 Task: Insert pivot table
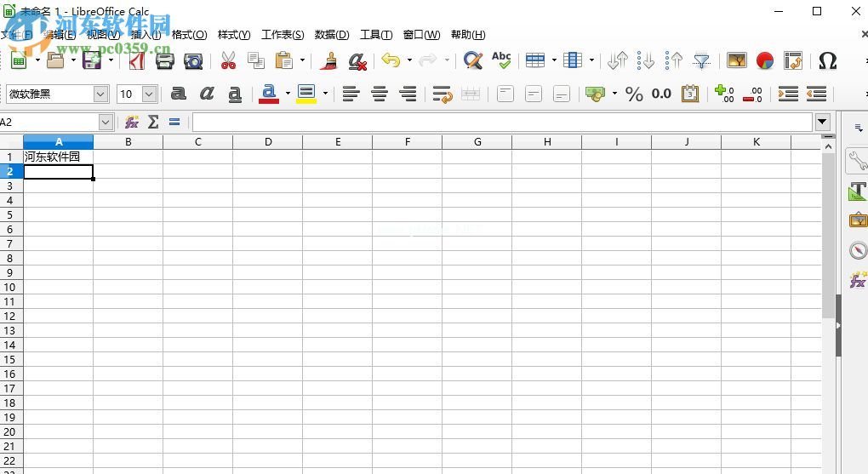[793, 60]
